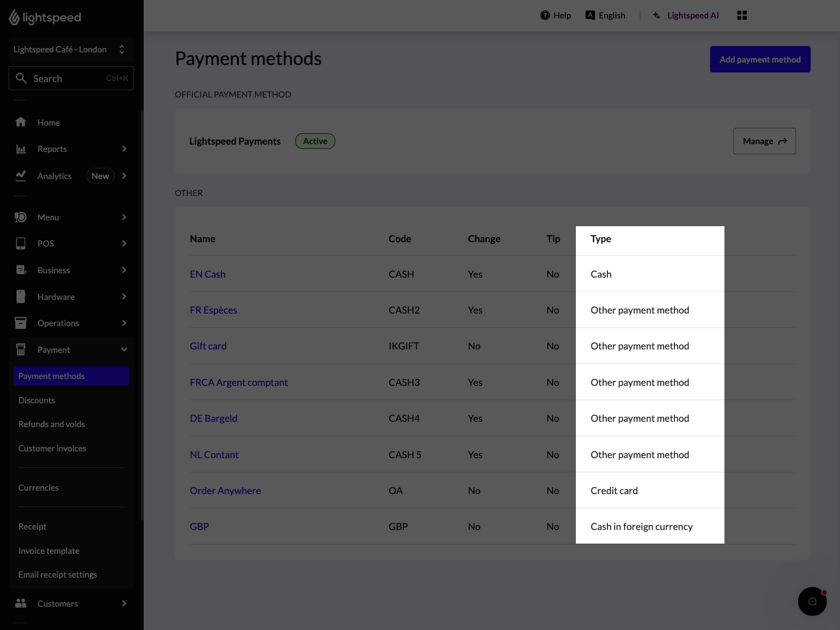
Task: Open the Lightspeed Café - London location switcher
Action: 71,50
